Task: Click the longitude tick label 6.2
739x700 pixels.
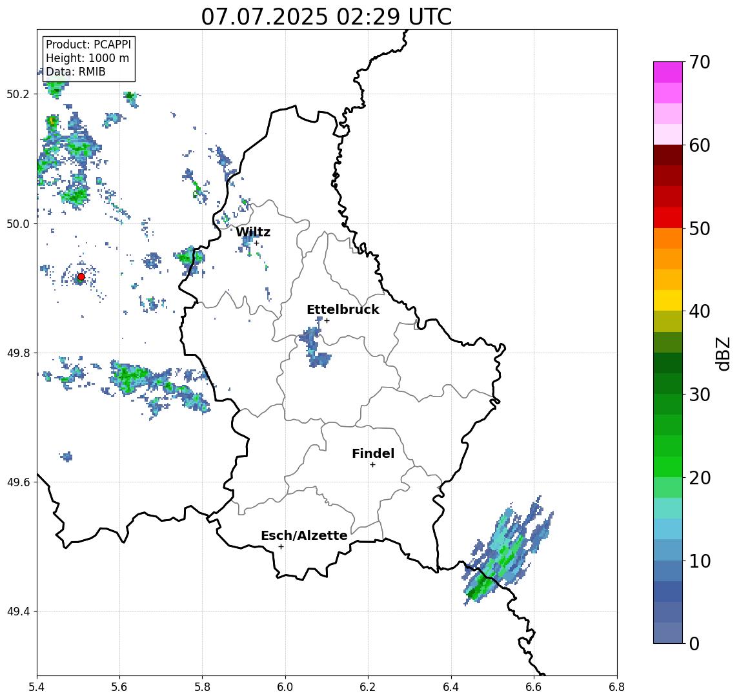Action: tap(369, 687)
